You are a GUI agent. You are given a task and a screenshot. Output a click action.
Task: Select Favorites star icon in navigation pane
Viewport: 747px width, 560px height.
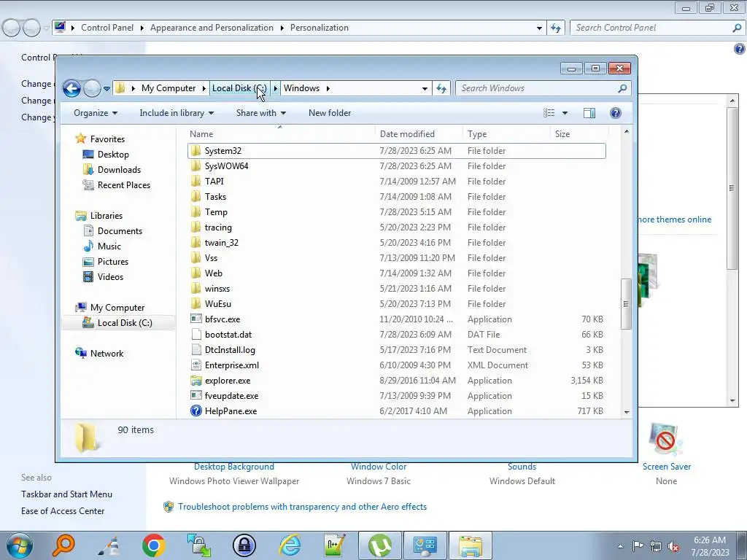81,139
